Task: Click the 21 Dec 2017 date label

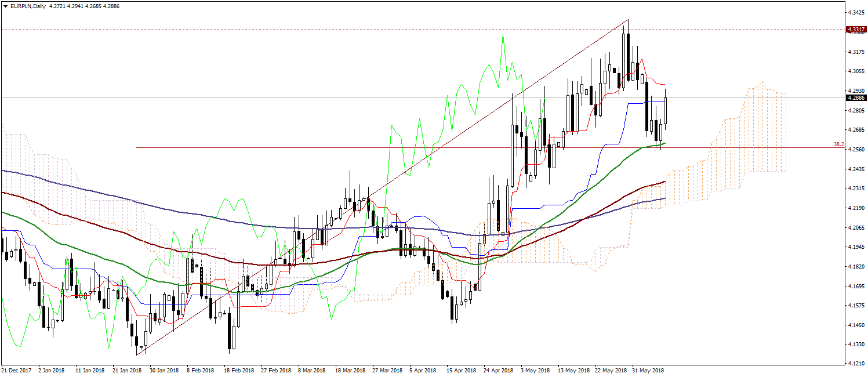Action: (x=17, y=370)
